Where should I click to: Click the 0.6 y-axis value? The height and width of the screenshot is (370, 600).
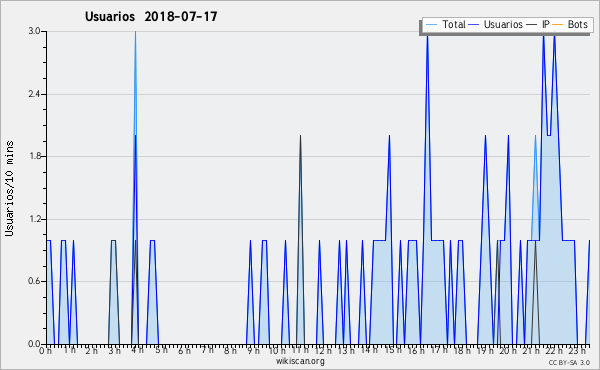click(x=34, y=281)
